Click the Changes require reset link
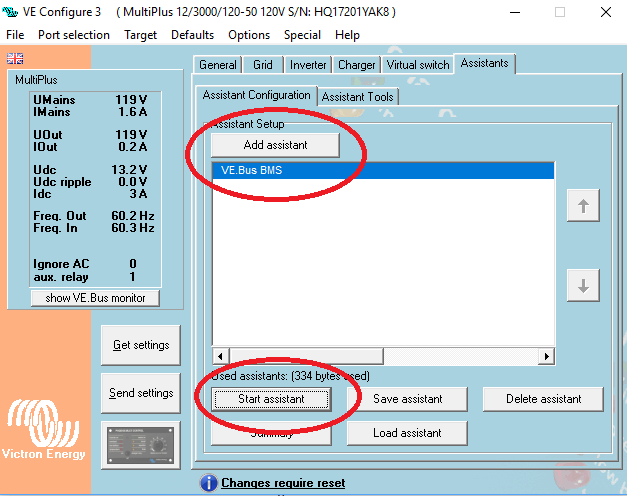The width and height of the screenshot is (627, 496). (283, 483)
